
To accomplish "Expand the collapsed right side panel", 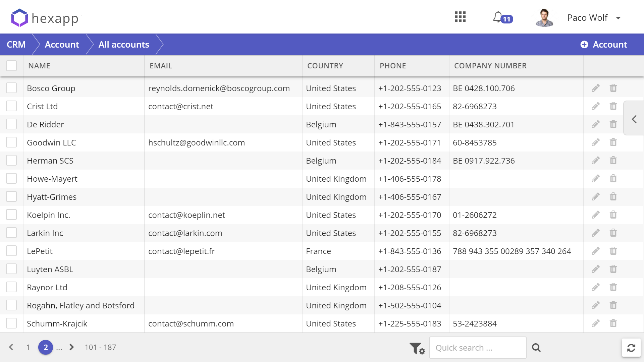I will point(634,119).
